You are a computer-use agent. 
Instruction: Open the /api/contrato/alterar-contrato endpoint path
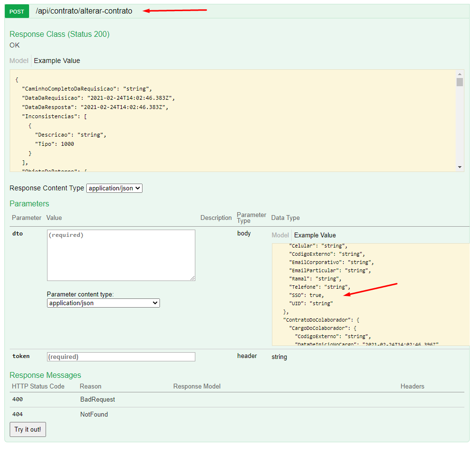[x=84, y=11]
